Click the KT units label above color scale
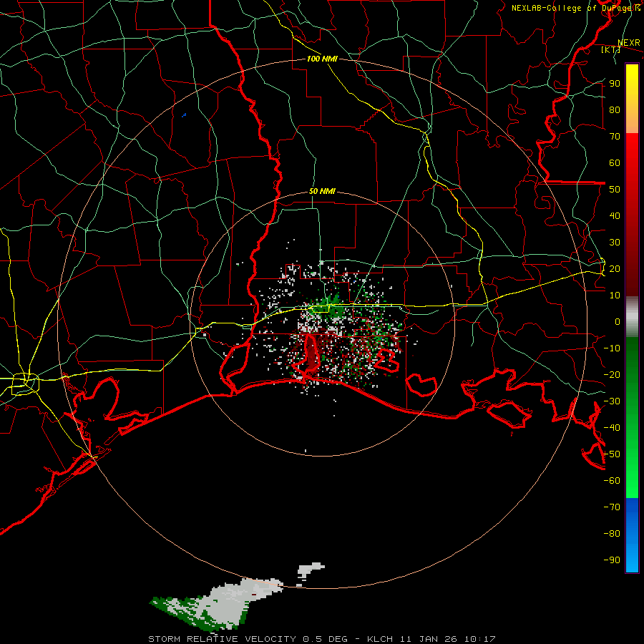Viewport: 644px width, 644px height. pos(611,49)
